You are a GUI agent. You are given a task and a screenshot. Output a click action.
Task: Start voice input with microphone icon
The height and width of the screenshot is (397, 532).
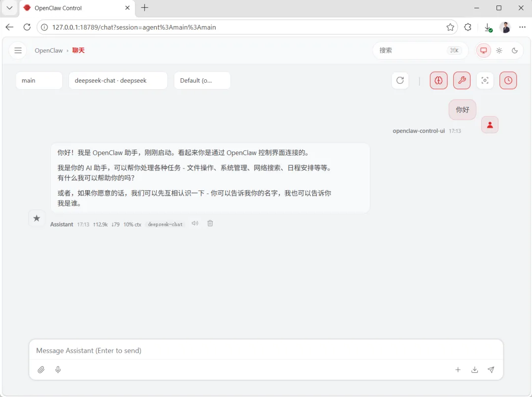tap(58, 369)
